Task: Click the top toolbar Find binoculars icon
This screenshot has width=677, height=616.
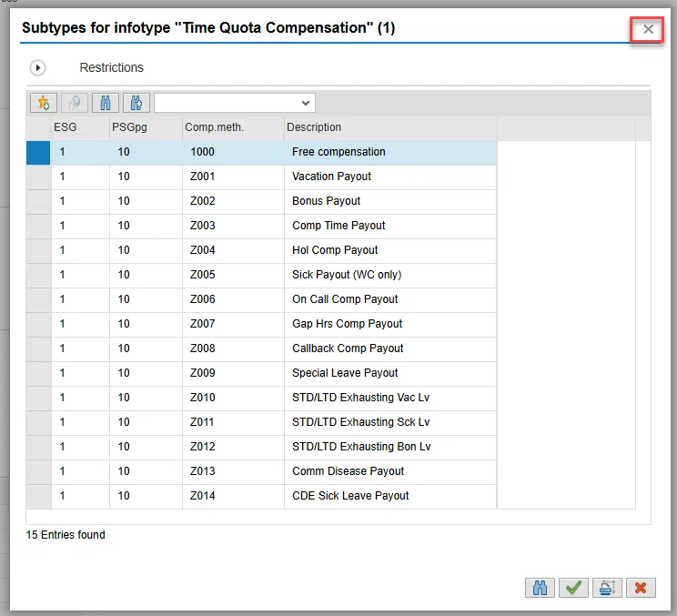Action: (106, 103)
